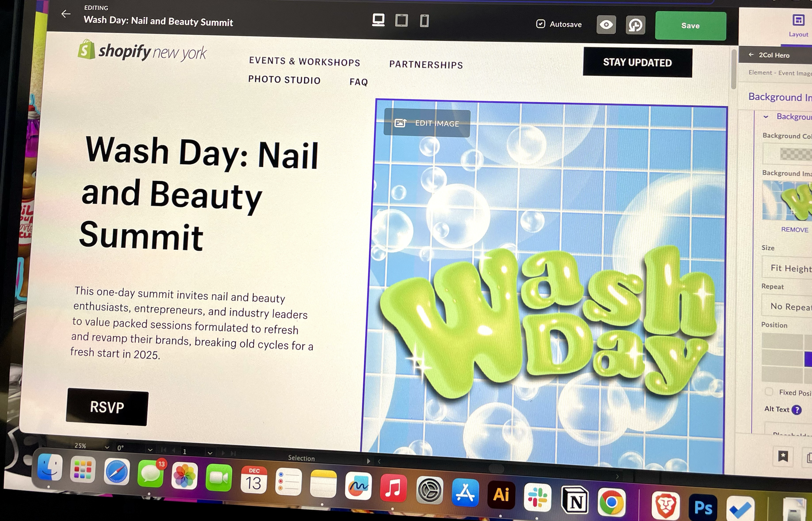Click the EDIT IMAGE button
This screenshot has height=521, width=812.
click(x=427, y=123)
